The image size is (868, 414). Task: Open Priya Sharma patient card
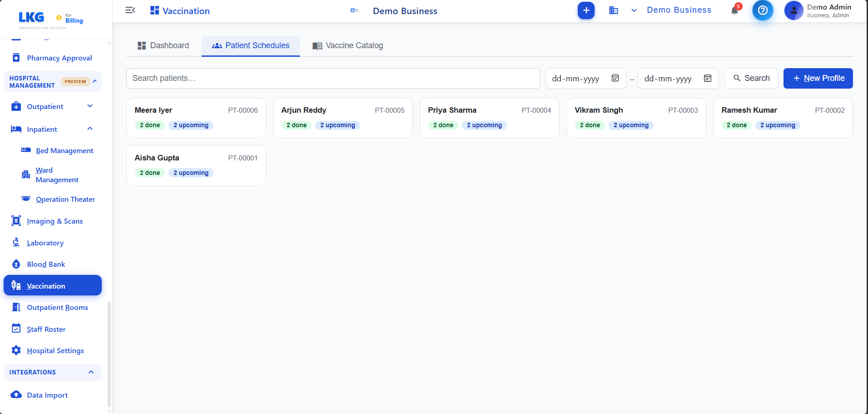490,118
